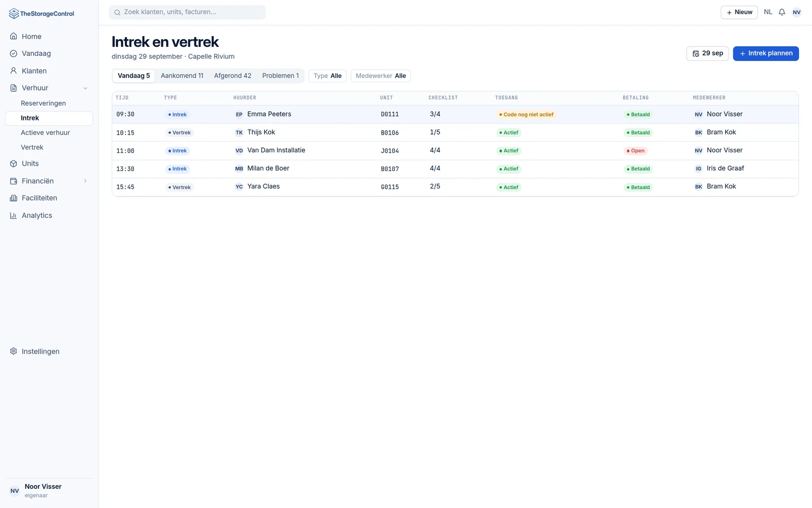The height and width of the screenshot is (508, 812).
Task: Open Faciliteiten via the building icon
Action: tap(14, 198)
